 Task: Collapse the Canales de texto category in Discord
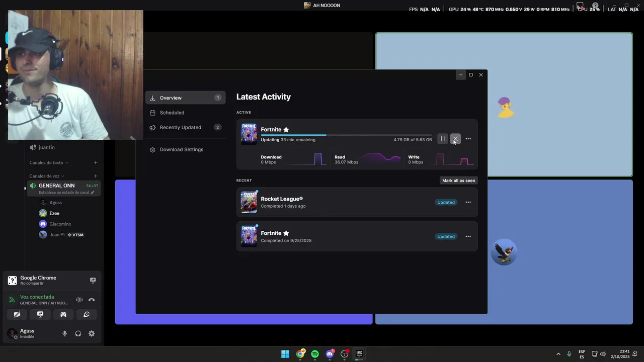pos(49,163)
